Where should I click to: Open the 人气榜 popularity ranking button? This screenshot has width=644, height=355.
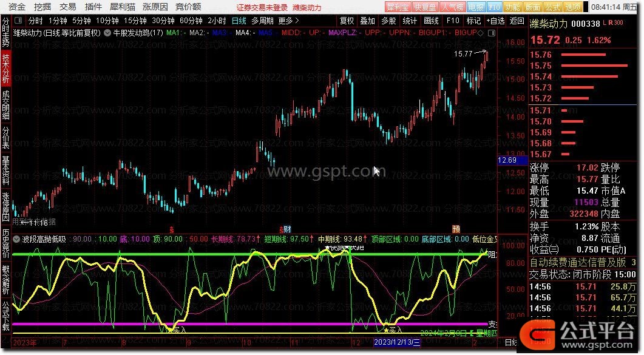click(x=452, y=7)
